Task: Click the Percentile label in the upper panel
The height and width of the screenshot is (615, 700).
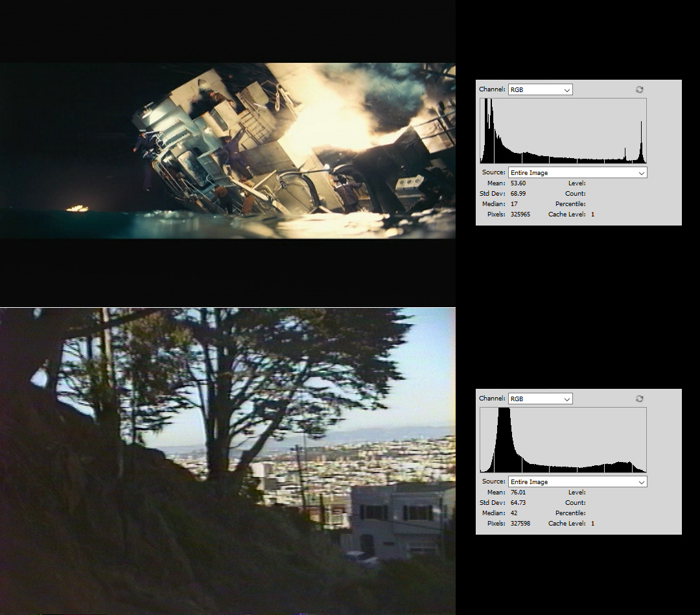Action: 570,204
